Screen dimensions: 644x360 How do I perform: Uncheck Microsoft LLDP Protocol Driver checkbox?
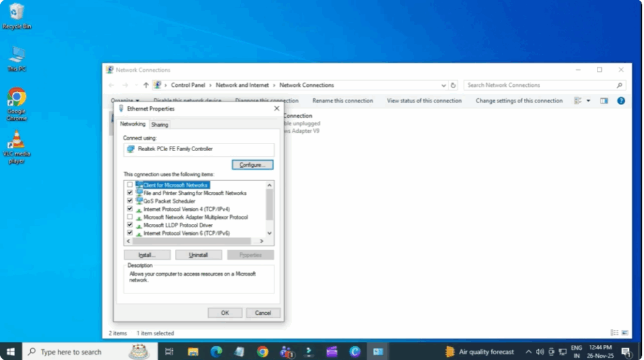[130, 225]
